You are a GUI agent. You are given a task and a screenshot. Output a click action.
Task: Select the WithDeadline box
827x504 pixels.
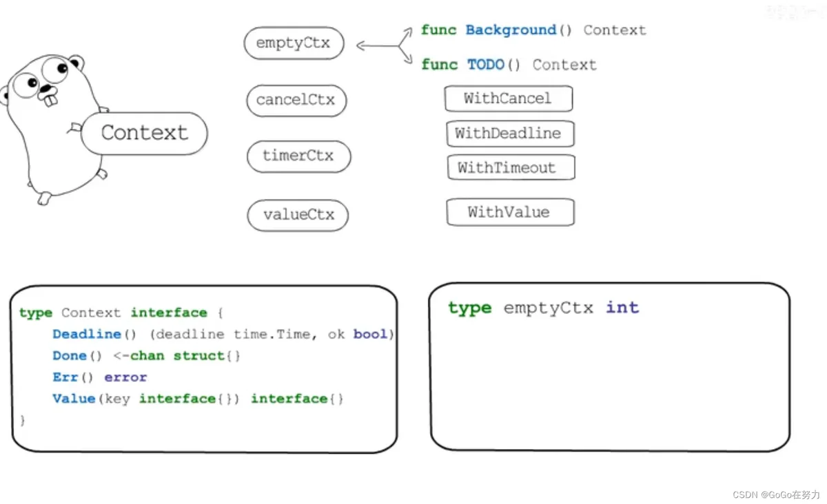[509, 134]
